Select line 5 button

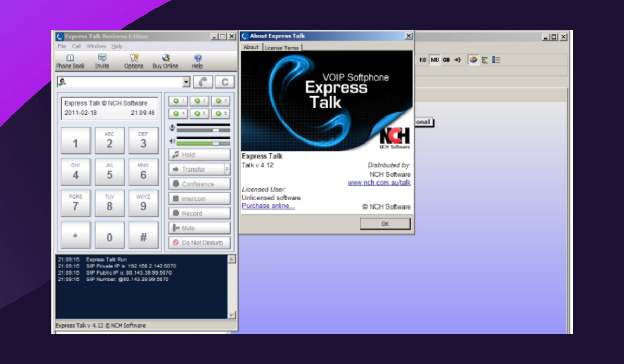click(200, 113)
